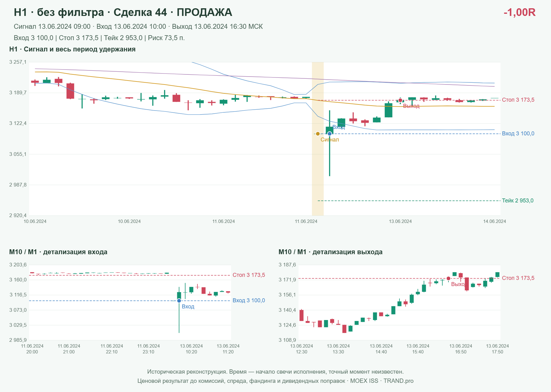The height and width of the screenshot is (392, 551).
Task: Click the 'Стоп 3 173,5' label in the entry detail chart
Action: coord(249,275)
